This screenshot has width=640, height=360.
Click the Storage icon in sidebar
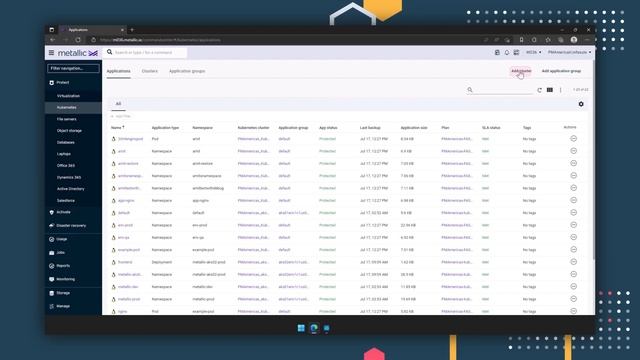pyautogui.click(x=51, y=293)
